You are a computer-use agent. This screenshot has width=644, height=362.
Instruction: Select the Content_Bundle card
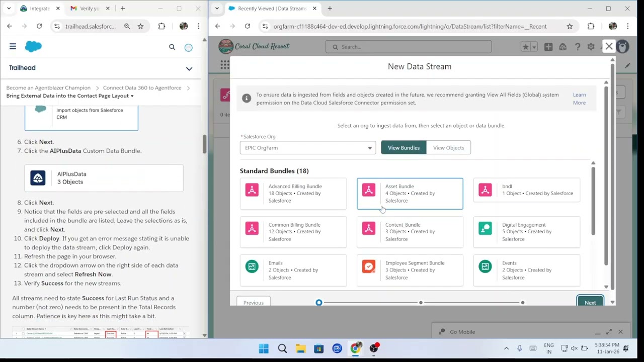[410, 232]
